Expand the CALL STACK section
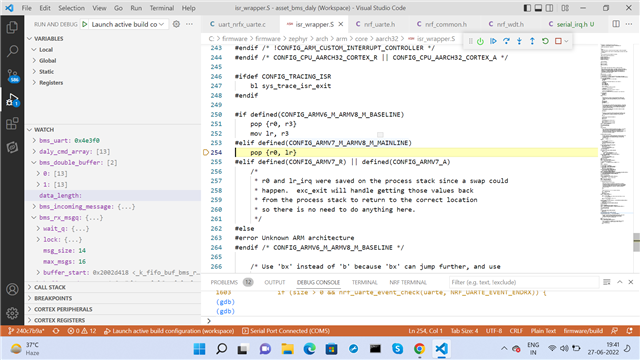Viewport: 640px width, 360px height. click(x=49, y=287)
